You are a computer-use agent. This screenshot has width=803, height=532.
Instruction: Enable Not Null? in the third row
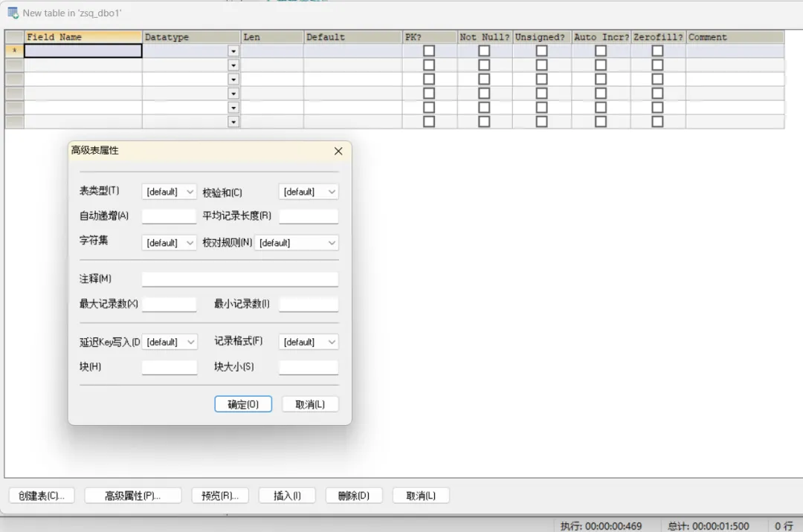pyautogui.click(x=484, y=80)
